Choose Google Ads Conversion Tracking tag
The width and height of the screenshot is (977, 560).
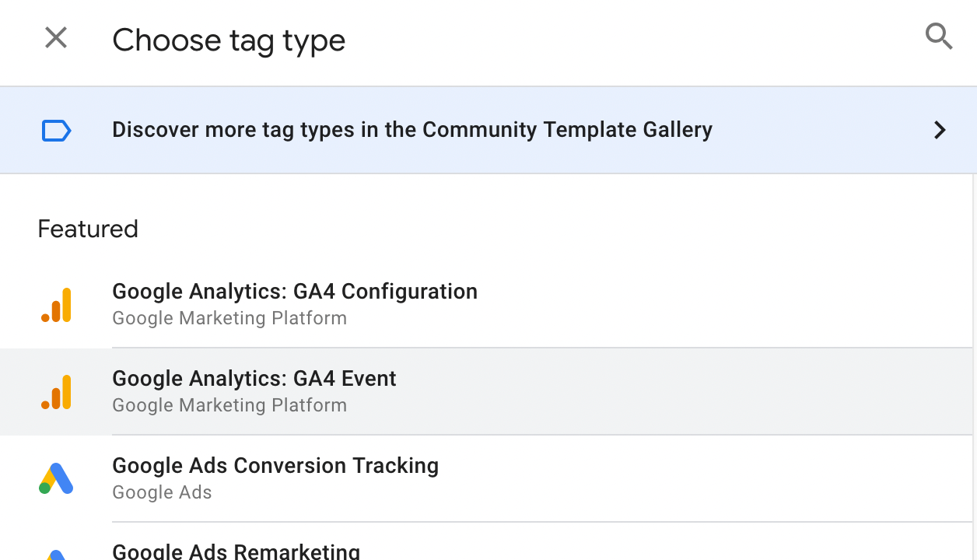point(276,466)
